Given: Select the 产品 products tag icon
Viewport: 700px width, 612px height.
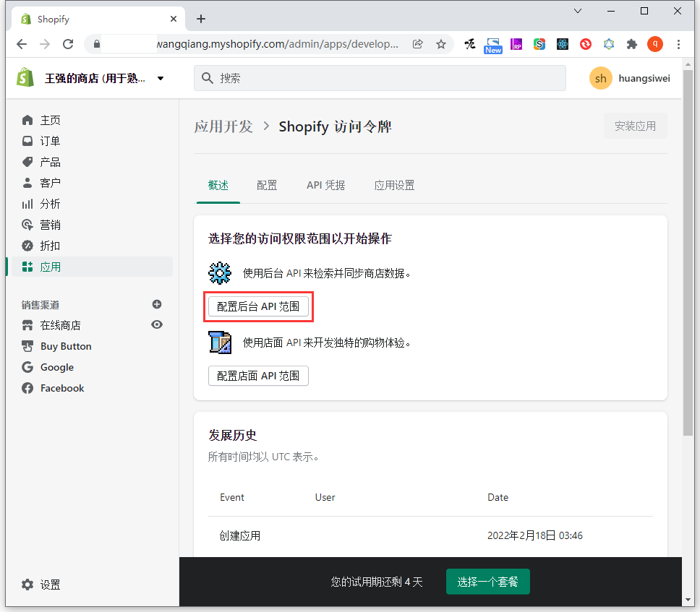Looking at the screenshot, I should pyautogui.click(x=27, y=162).
